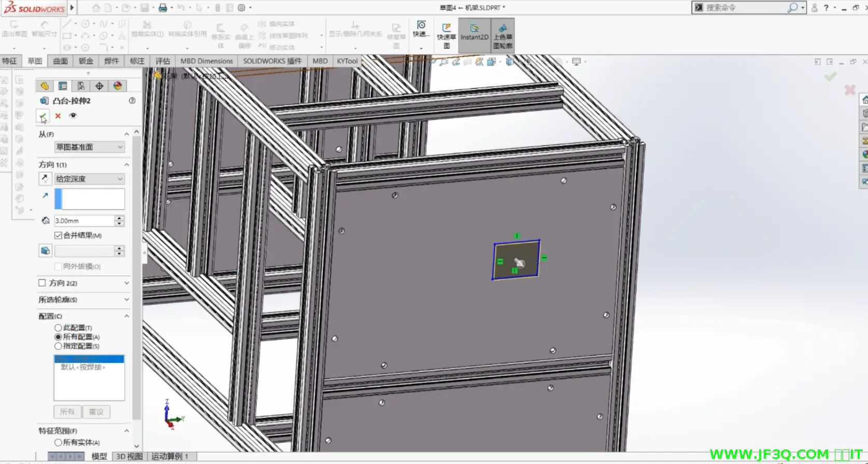This screenshot has height=464, width=868.
Task: Cancel the feature with the red X
Action: pos(58,116)
